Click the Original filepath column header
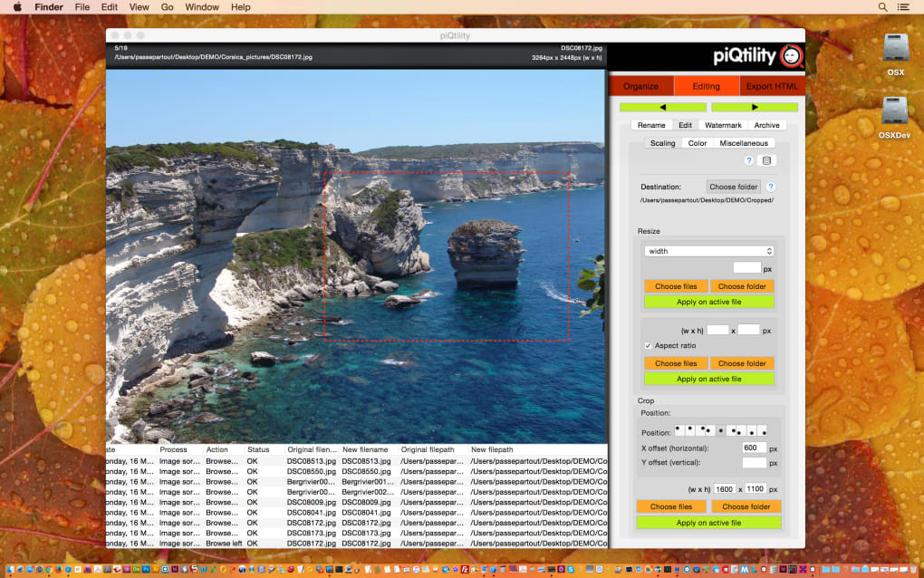The width and height of the screenshot is (924, 578). click(x=428, y=449)
